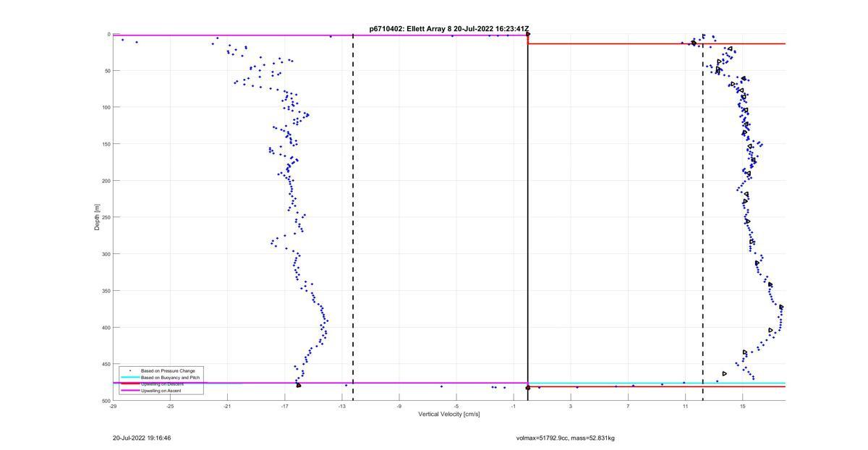The image size is (868, 450).
Task: Select the 'Upwelling on Ascent' legend entry
Action: click(161, 391)
